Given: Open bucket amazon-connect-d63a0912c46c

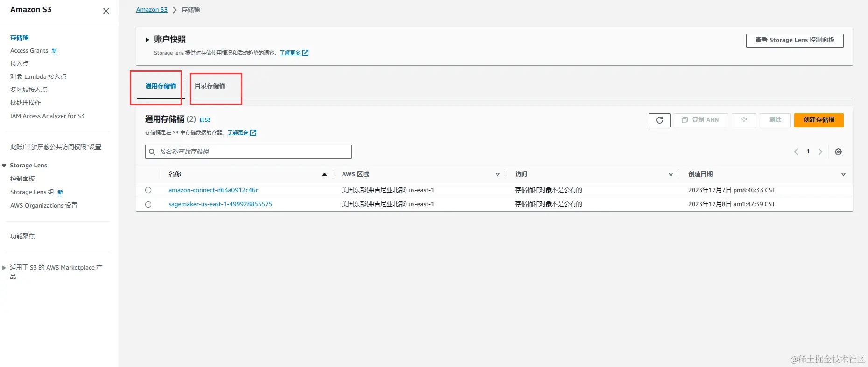Looking at the screenshot, I should click(213, 190).
